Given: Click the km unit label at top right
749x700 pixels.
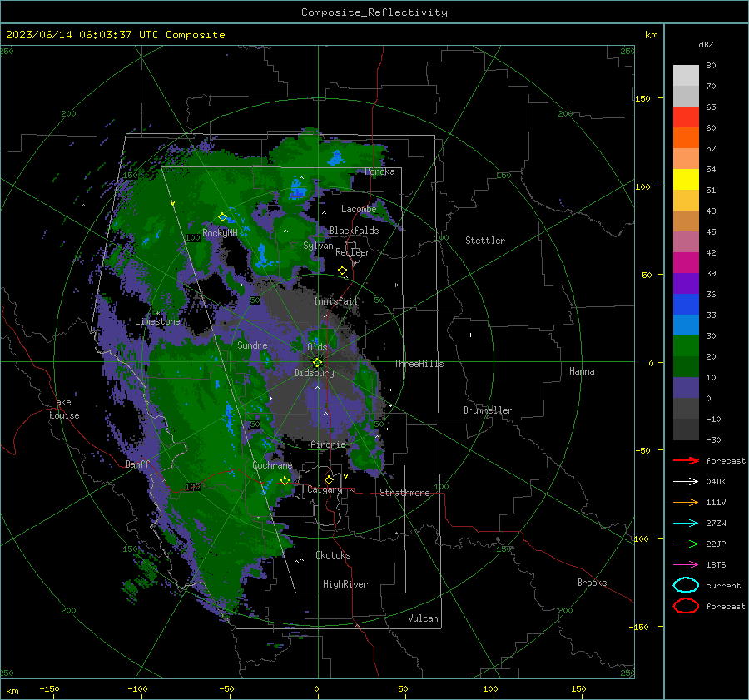Looking at the screenshot, I should click(x=651, y=35).
